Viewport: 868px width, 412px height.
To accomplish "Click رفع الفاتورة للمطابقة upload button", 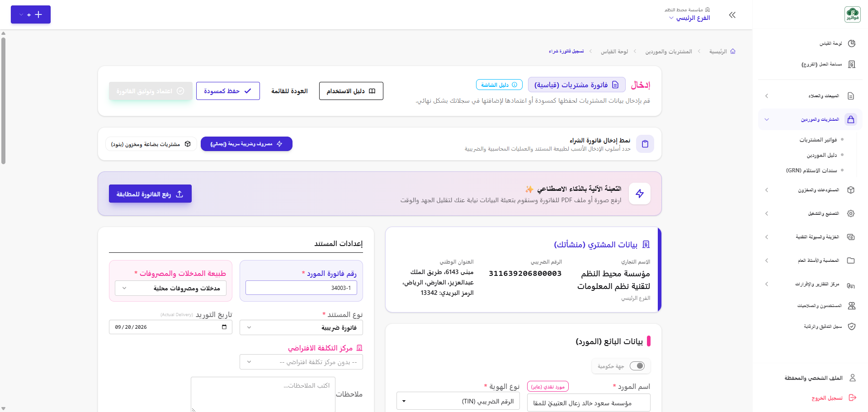I will [150, 194].
